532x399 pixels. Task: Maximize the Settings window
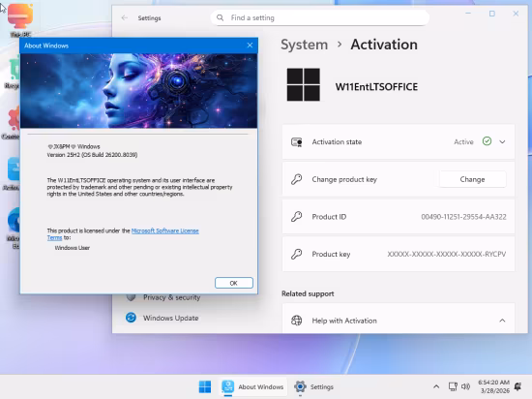[x=492, y=14]
